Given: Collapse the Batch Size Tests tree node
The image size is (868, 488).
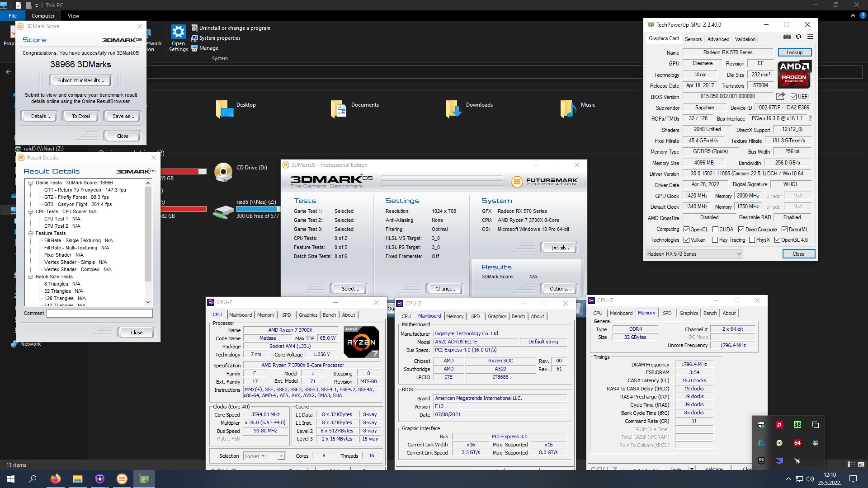Looking at the screenshot, I should pyautogui.click(x=31, y=277).
